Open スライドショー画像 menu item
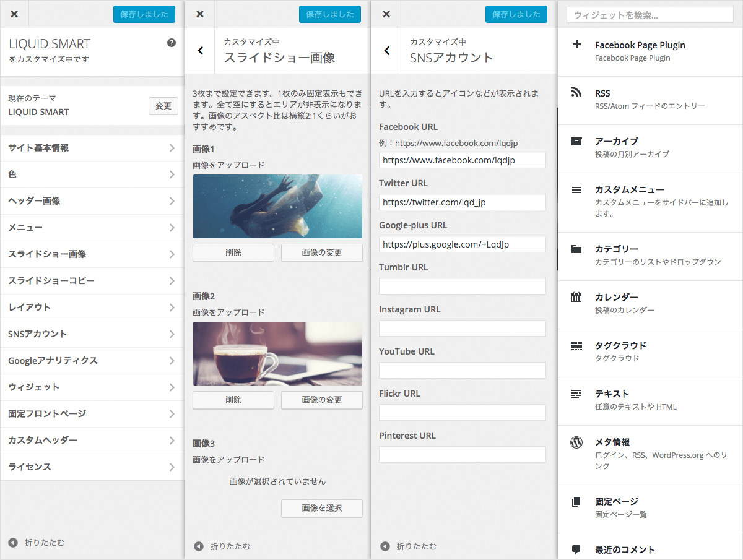Screen dimensions: 743x560 pos(92,254)
